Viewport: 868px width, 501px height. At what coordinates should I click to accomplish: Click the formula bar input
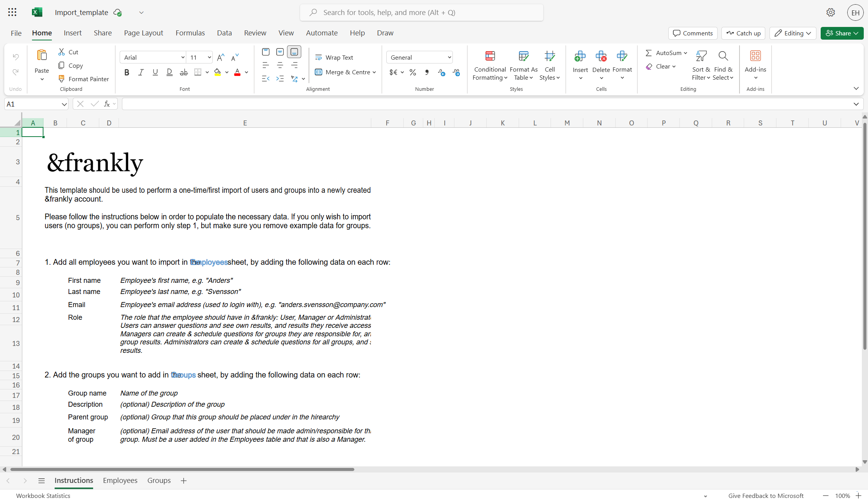pos(487,104)
